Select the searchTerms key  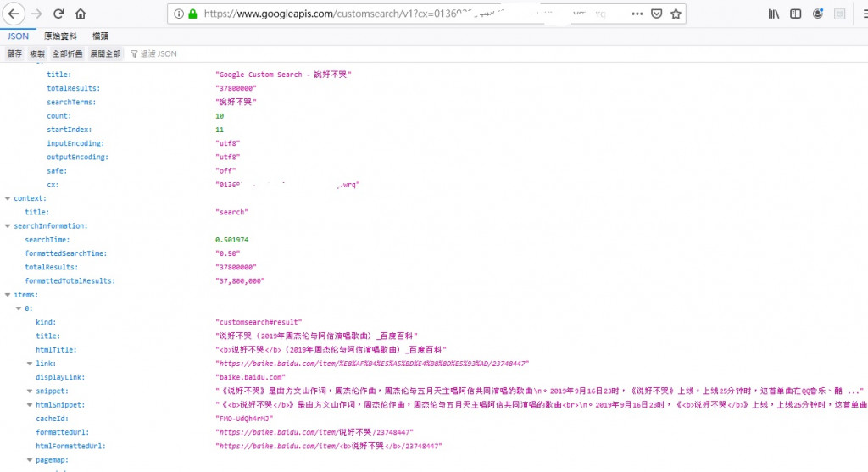click(71, 102)
